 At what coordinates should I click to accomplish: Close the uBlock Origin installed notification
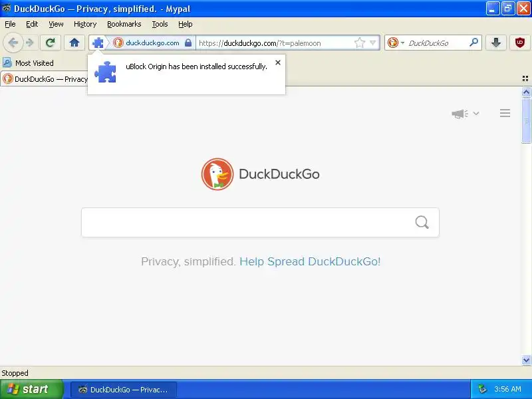[278, 63]
